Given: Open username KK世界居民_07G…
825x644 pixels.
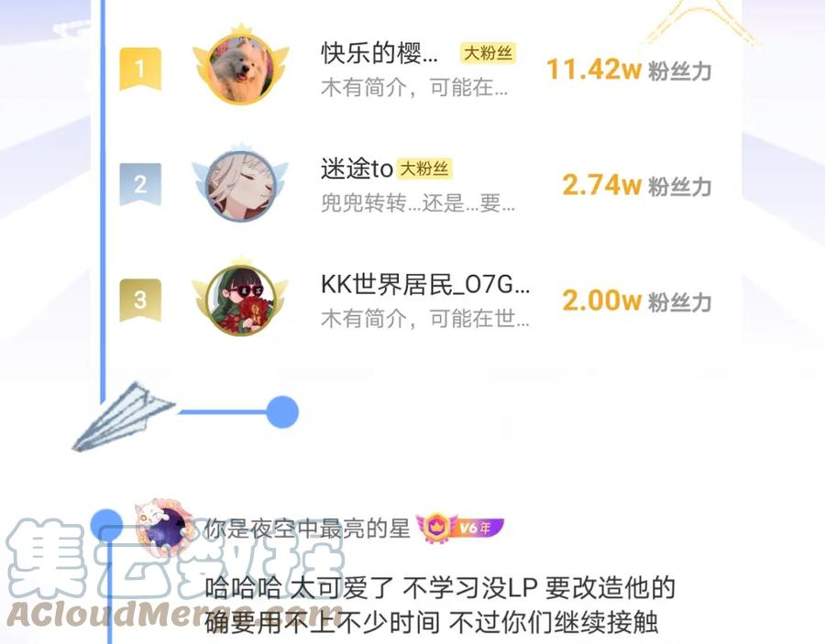Looking at the screenshot, I should [x=425, y=284].
